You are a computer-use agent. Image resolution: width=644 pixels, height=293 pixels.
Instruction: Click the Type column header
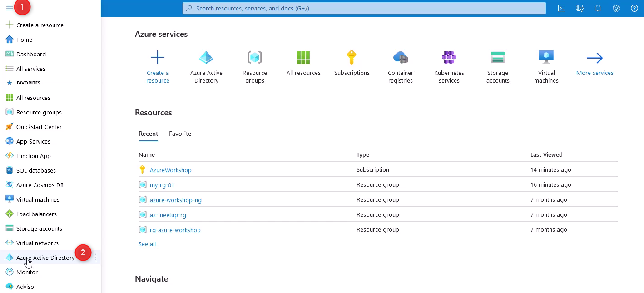click(x=363, y=154)
